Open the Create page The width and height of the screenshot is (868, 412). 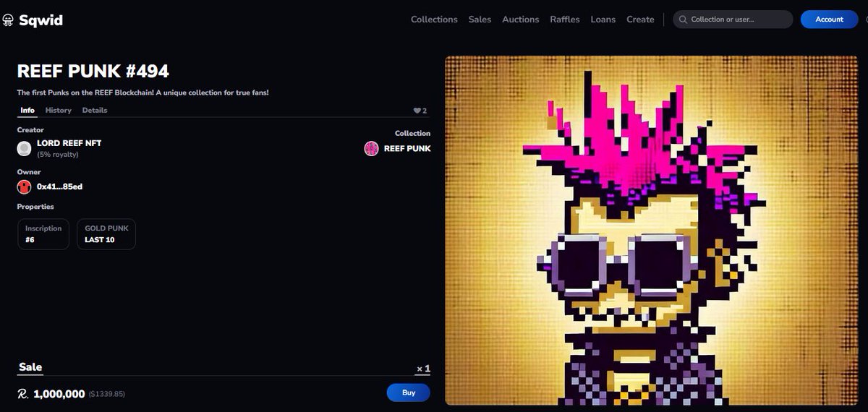pos(640,20)
